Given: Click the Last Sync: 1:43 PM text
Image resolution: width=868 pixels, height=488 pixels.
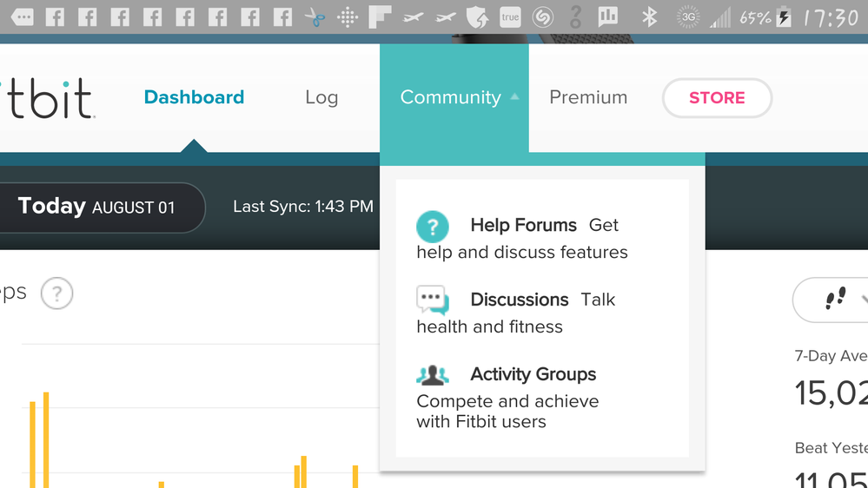Looking at the screenshot, I should pos(303,207).
